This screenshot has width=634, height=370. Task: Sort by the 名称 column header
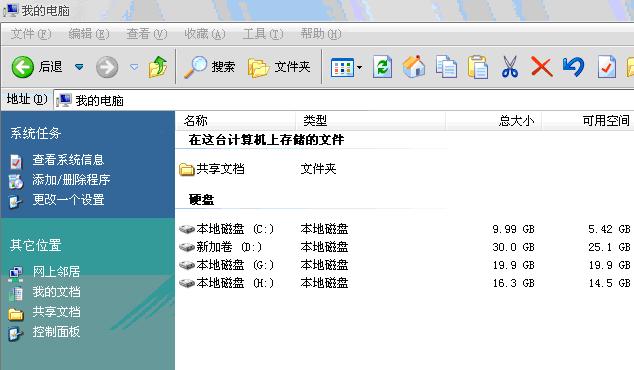(x=236, y=121)
